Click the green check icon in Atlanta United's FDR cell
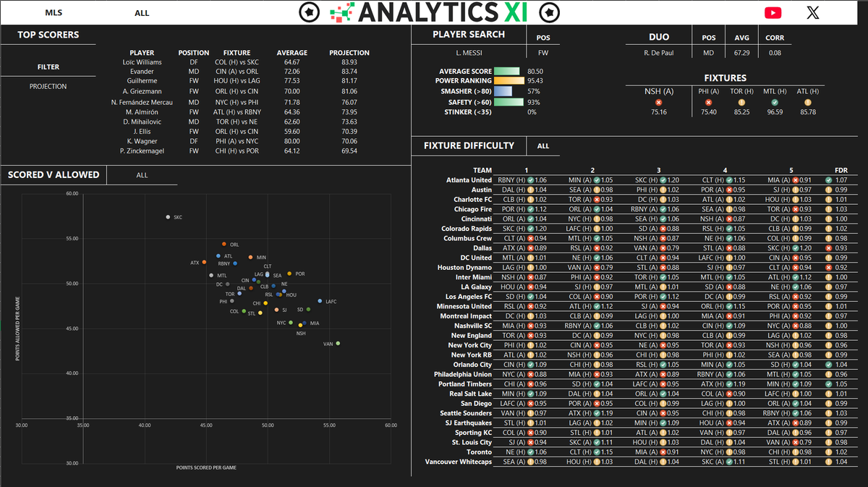This screenshot has width=868, height=487. click(x=829, y=179)
